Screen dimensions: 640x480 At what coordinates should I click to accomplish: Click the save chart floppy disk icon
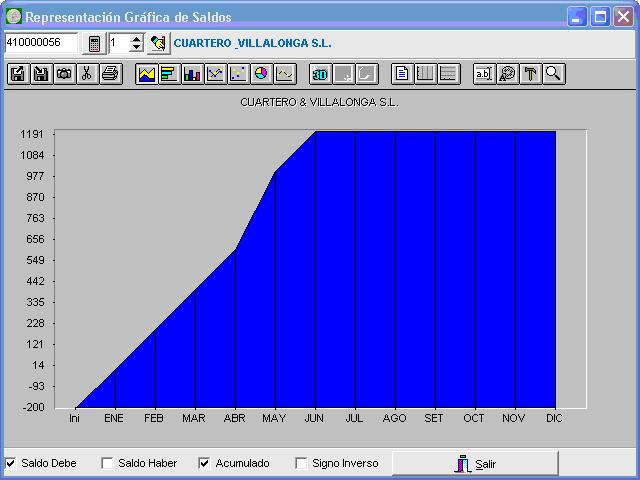[17, 74]
